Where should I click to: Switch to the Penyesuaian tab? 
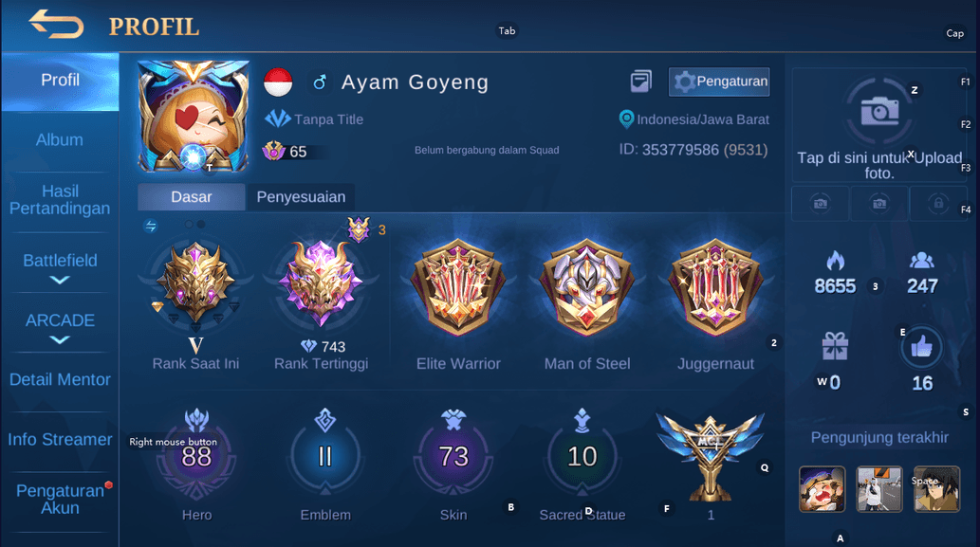pyautogui.click(x=302, y=196)
